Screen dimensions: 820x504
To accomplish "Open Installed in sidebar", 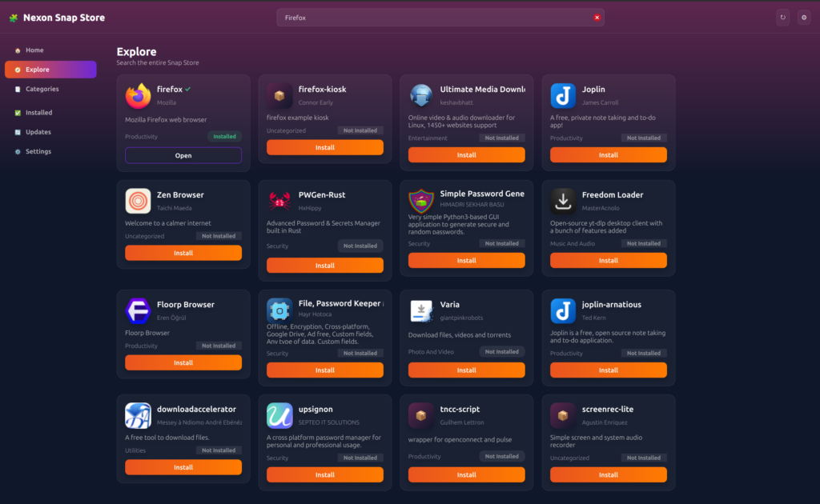I will click(50, 112).
